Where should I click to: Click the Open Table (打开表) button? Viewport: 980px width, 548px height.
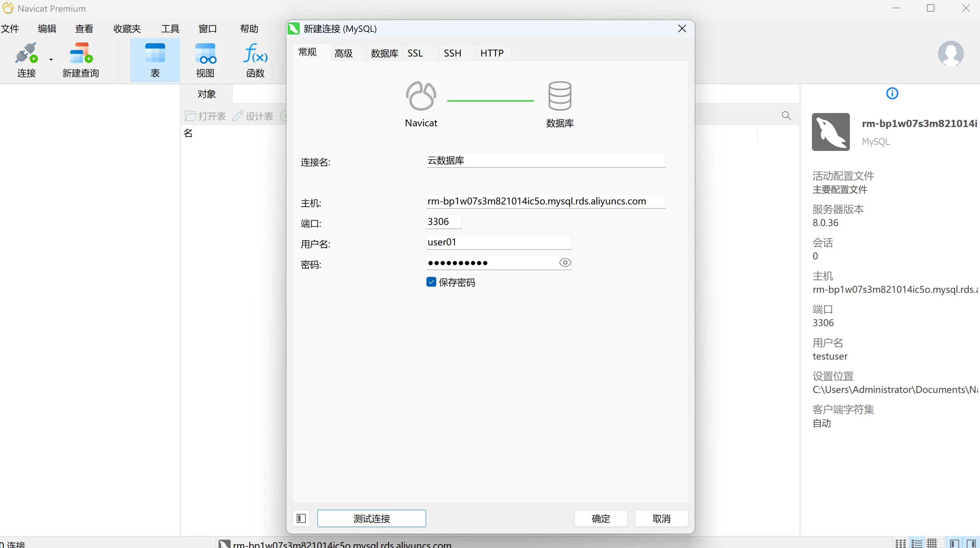(x=205, y=116)
